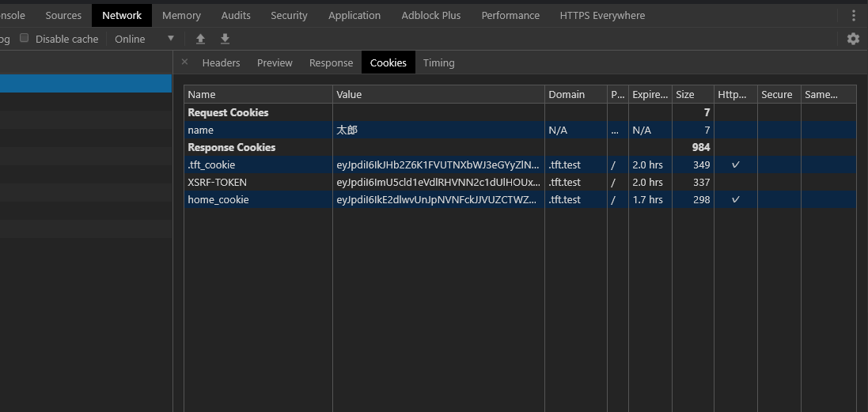Open DevTools settings gear icon
This screenshot has width=868, height=412.
click(x=853, y=39)
